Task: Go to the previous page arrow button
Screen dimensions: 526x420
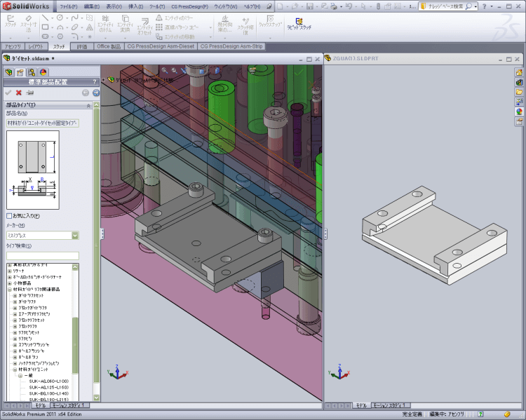Action: pos(86,93)
